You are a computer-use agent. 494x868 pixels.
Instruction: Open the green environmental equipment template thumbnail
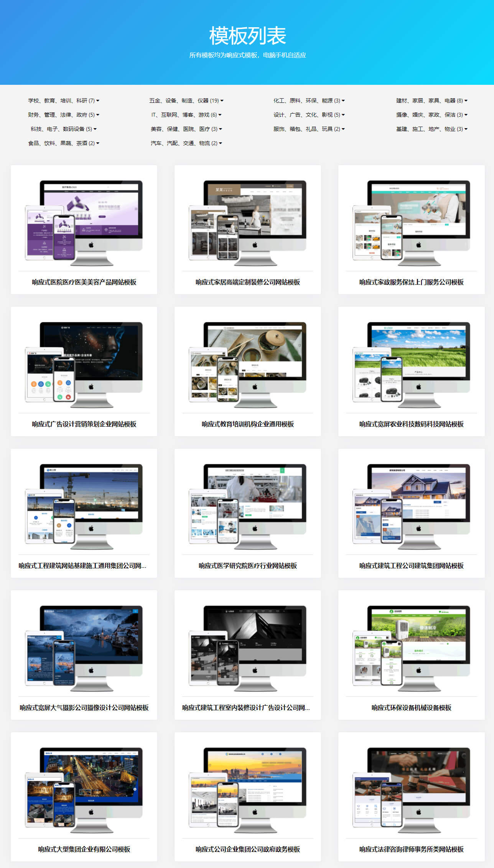pos(412,648)
